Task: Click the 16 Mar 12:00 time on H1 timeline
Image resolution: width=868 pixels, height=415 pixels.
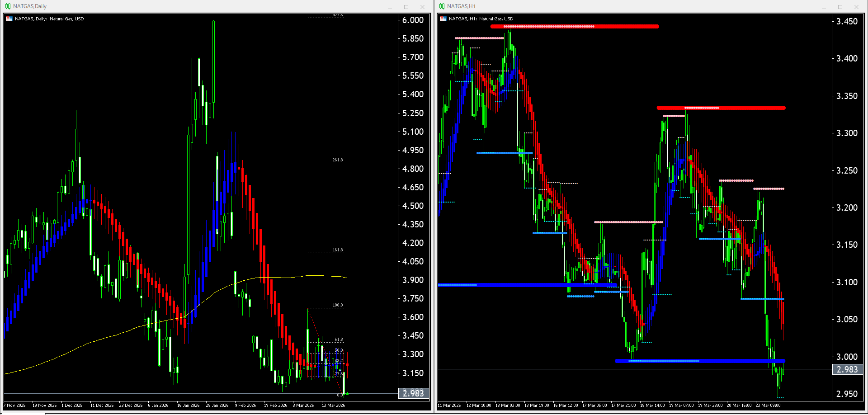Action: [566, 406]
